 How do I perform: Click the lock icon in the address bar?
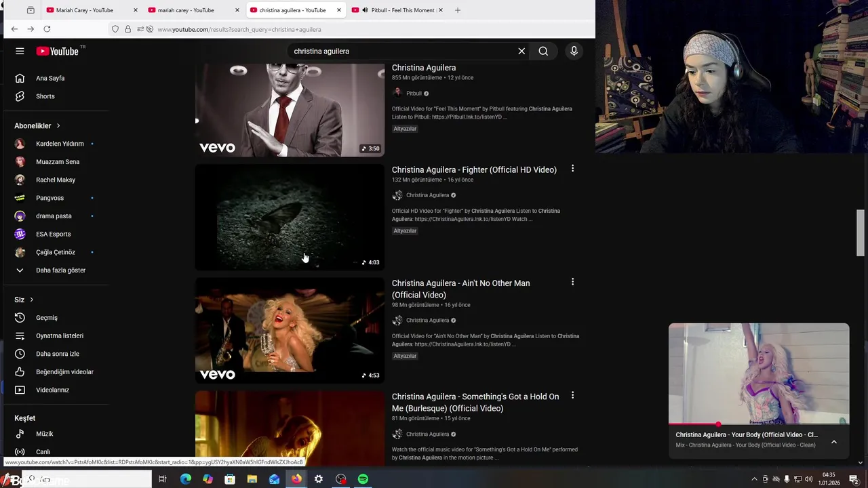127,29
